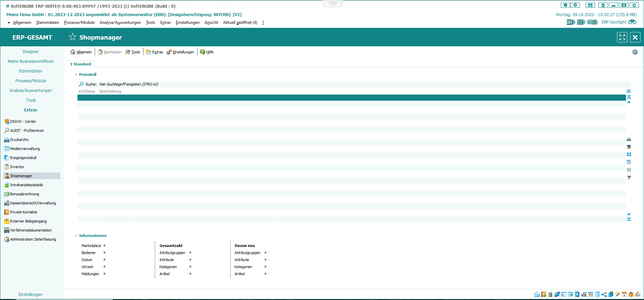Open the fullscreen expand button in header
The height and width of the screenshot is (300, 644).
(x=622, y=37)
